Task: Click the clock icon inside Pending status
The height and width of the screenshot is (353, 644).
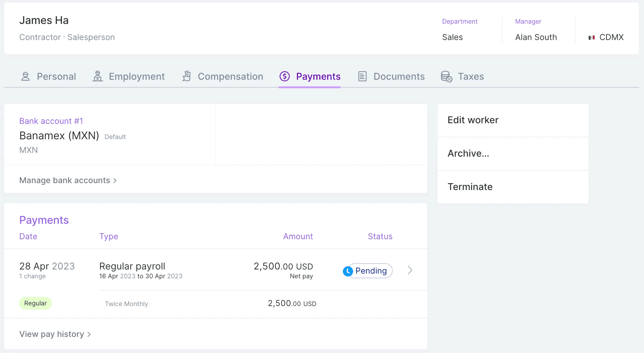Action: point(348,271)
